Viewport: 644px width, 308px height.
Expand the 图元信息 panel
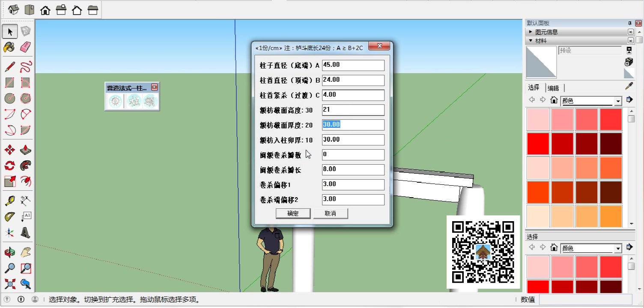(531, 32)
